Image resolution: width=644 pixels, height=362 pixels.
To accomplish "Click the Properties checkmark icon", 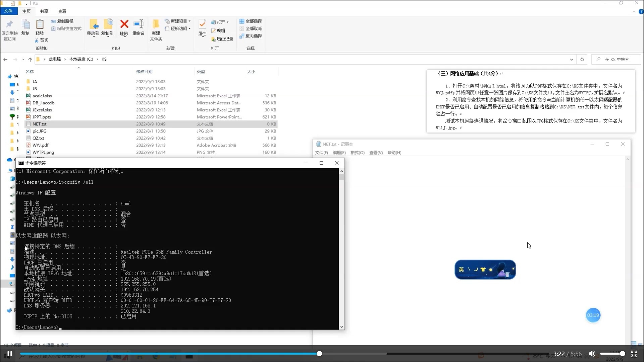I will [202, 24].
